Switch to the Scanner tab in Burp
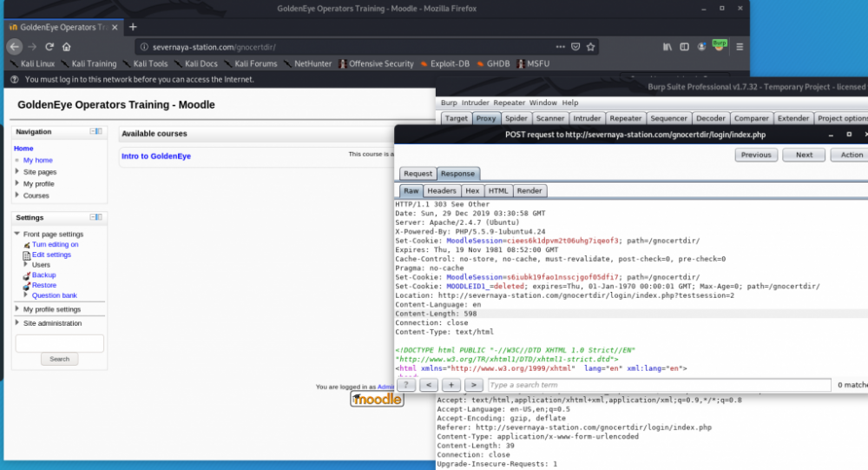Screen dimensions: 868x470 [x=550, y=118]
